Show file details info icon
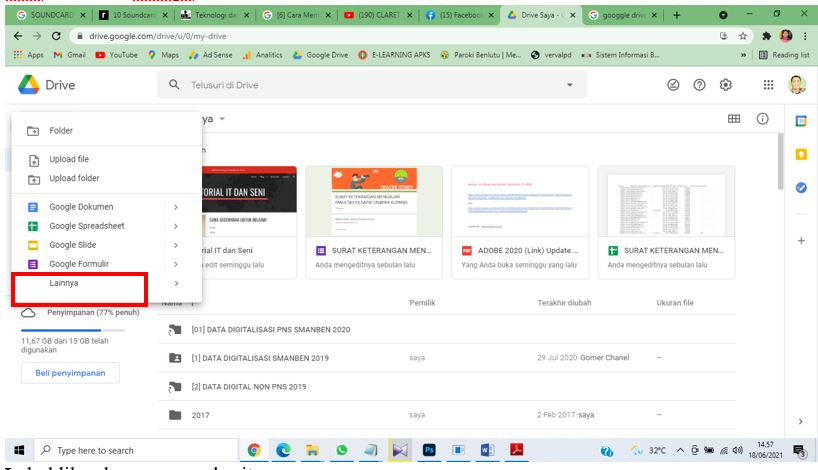The width and height of the screenshot is (818, 470). click(x=762, y=119)
